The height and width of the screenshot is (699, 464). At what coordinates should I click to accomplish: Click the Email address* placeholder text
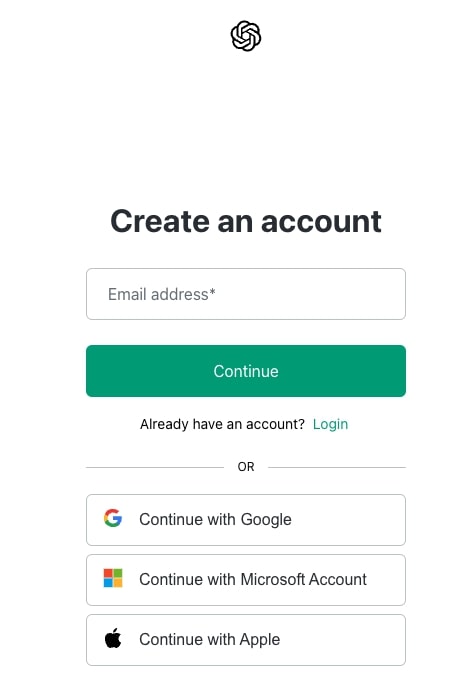click(x=162, y=294)
